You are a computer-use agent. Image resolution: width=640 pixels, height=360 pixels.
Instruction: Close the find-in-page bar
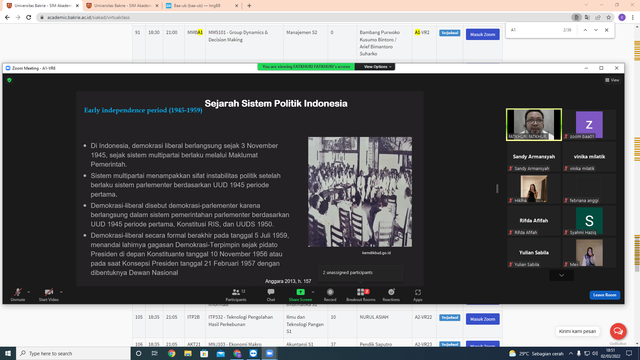click(607, 30)
